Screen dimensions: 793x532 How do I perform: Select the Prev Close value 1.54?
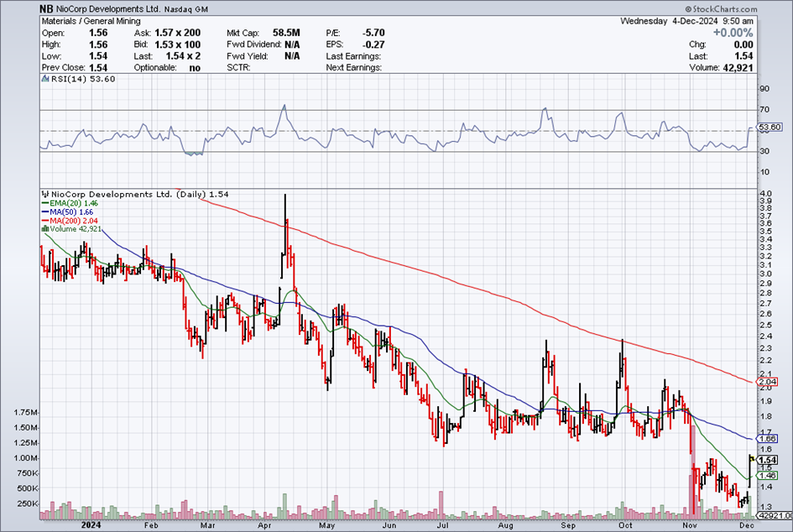point(98,68)
